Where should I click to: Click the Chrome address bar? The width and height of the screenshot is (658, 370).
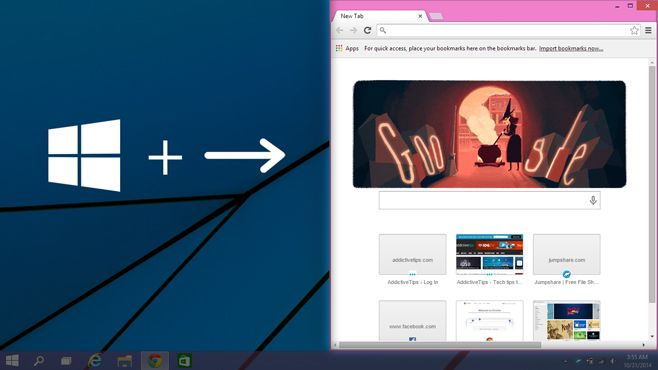click(x=503, y=30)
